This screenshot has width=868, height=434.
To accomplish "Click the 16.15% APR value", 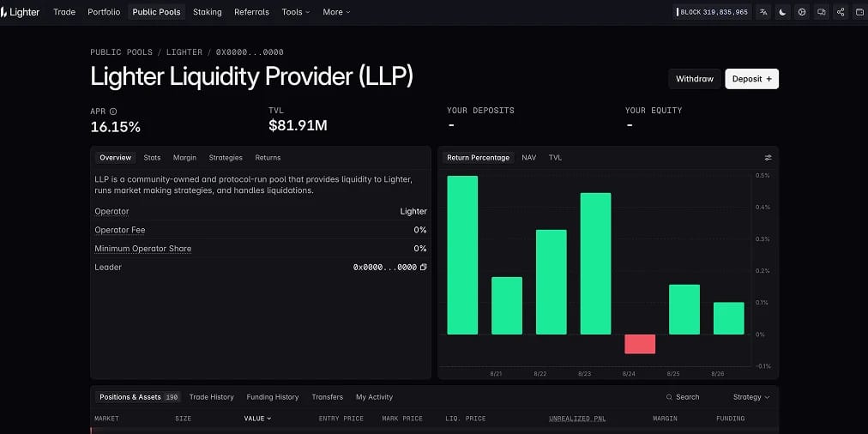I will (x=116, y=127).
